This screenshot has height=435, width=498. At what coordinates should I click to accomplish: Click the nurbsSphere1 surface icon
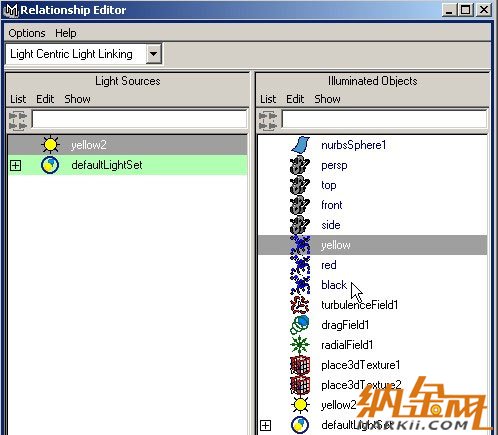[300, 145]
